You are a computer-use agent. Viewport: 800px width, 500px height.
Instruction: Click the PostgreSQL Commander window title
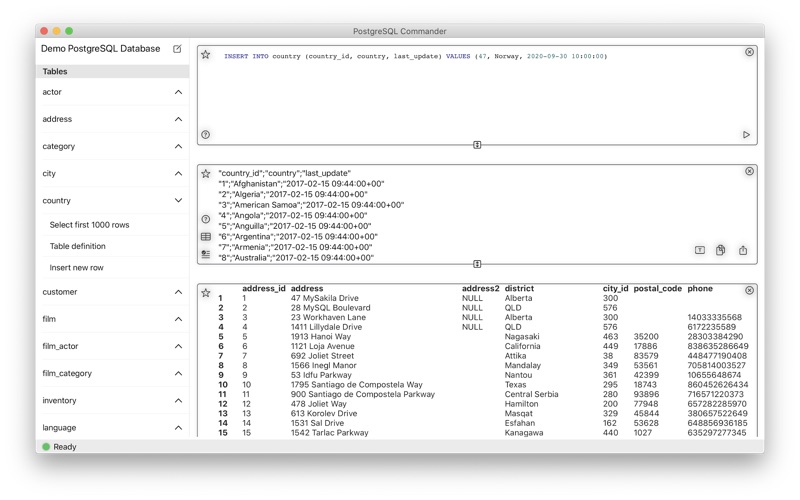(399, 31)
